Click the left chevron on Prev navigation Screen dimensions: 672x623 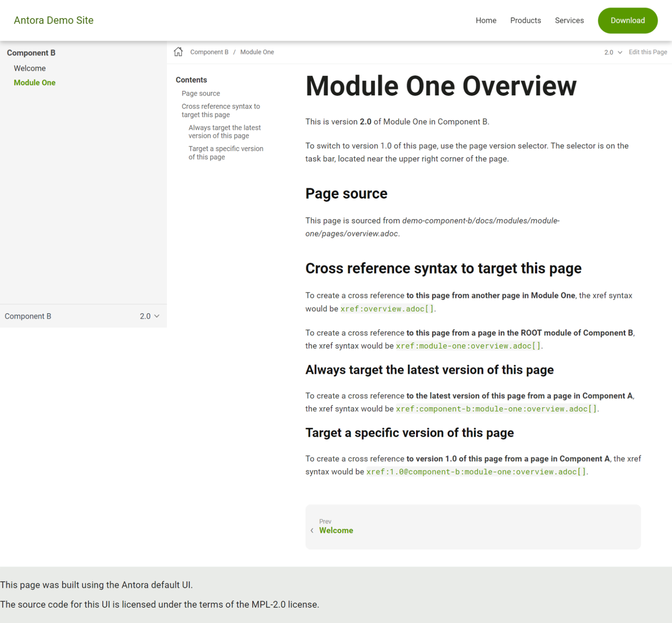click(312, 531)
